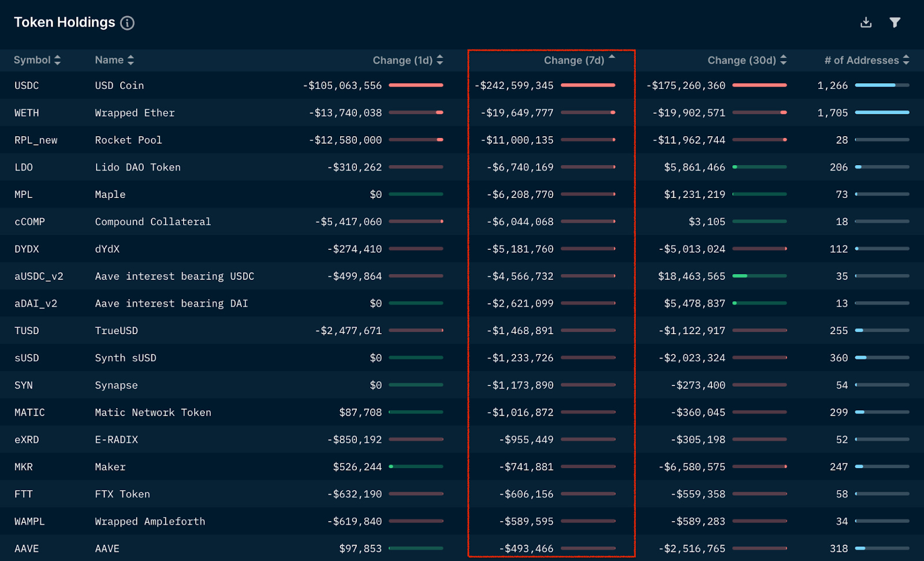Click the Wrapped Ether name
This screenshot has width=924, height=561.
pyautogui.click(x=135, y=113)
